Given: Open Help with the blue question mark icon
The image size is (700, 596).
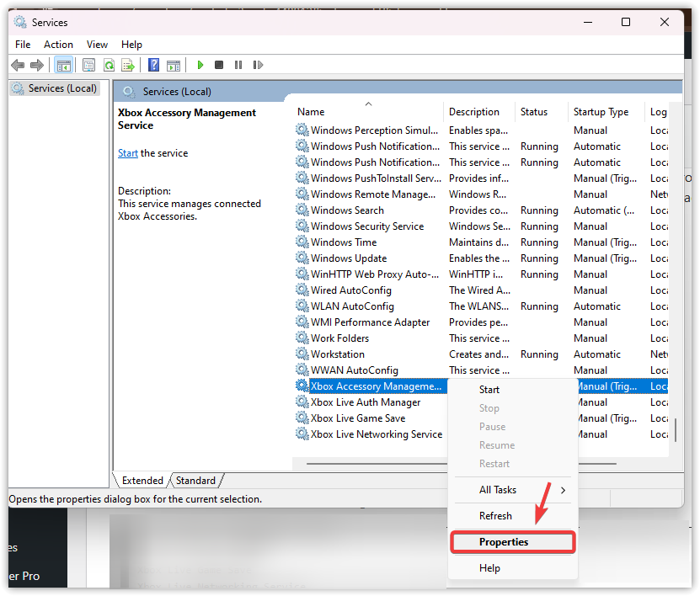Looking at the screenshot, I should (x=153, y=65).
